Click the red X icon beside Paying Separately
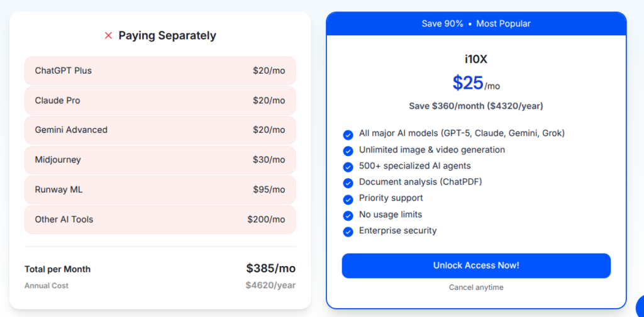This screenshot has height=317, width=644. (108, 36)
